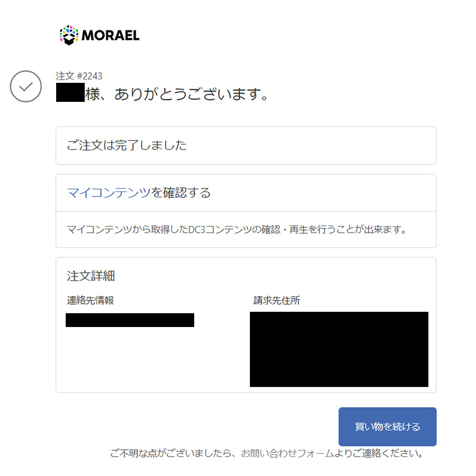Viewport: 476px width, 476px height.
Task: Click the を確認する heading text
Action: point(180,193)
